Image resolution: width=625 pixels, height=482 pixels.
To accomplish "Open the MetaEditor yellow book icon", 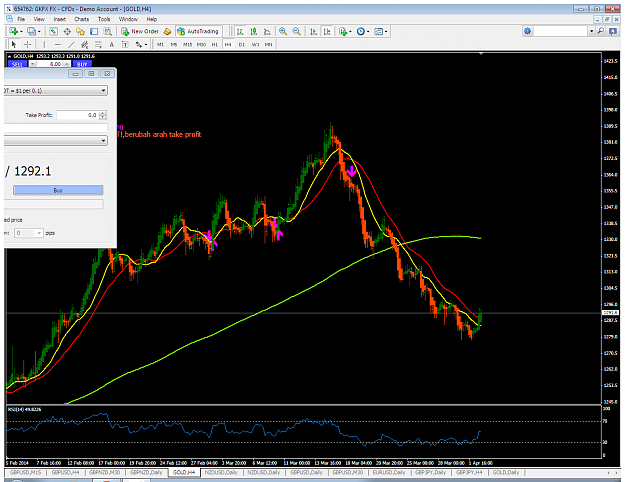I will point(167,31).
